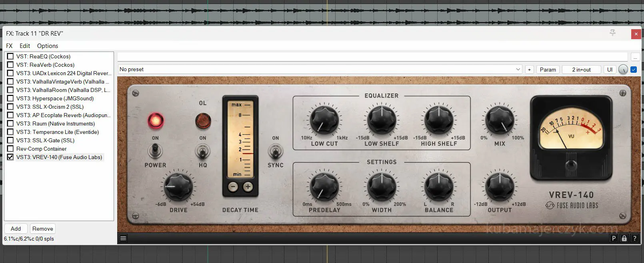Flip the POWER toggle switch
644x263 pixels.
(155, 151)
